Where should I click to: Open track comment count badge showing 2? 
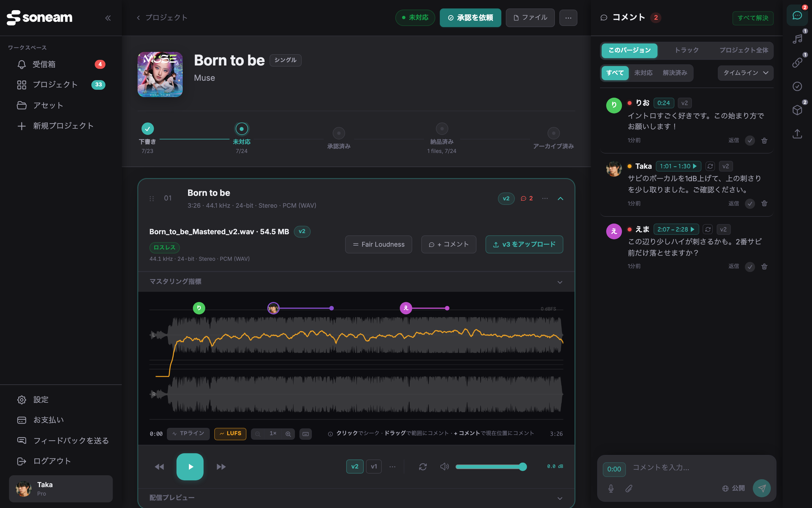tap(526, 199)
